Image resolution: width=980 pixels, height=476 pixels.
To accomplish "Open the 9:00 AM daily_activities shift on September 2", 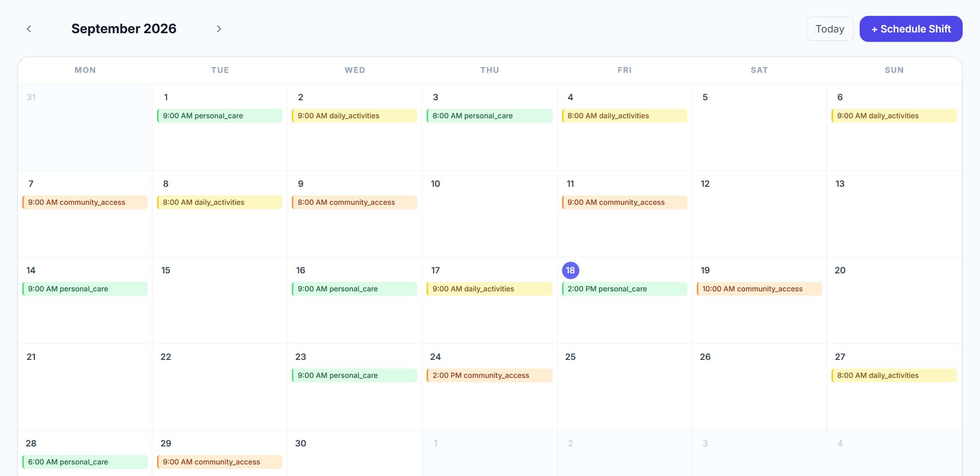I will click(354, 116).
